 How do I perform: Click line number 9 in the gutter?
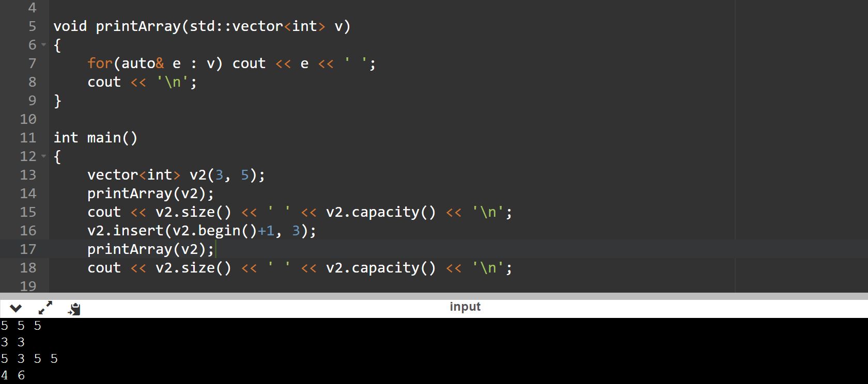[x=32, y=101]
